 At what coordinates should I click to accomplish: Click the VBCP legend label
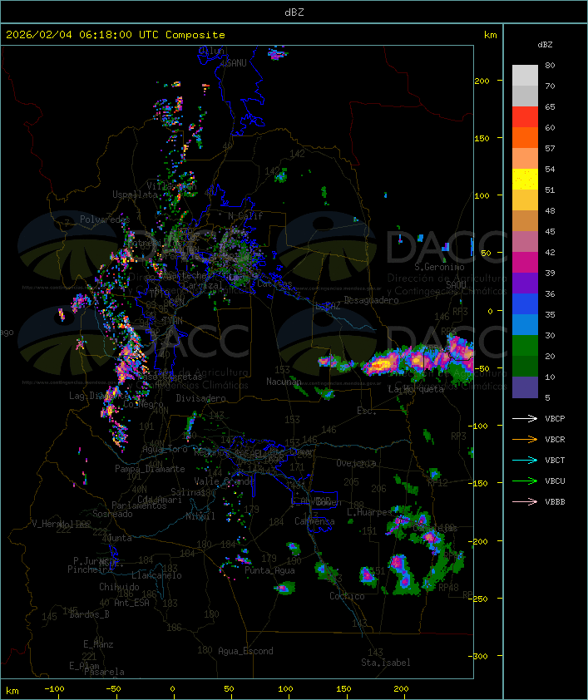click(x=555, y=419)
